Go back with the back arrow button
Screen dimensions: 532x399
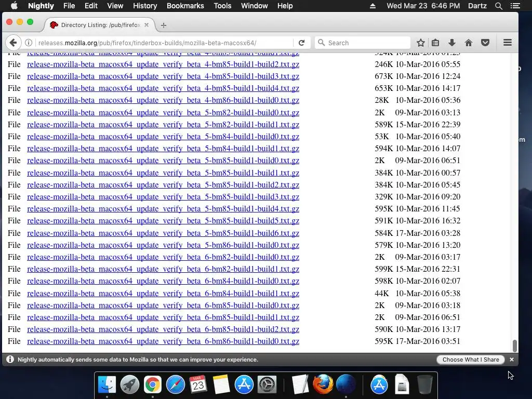click(13, 43)
